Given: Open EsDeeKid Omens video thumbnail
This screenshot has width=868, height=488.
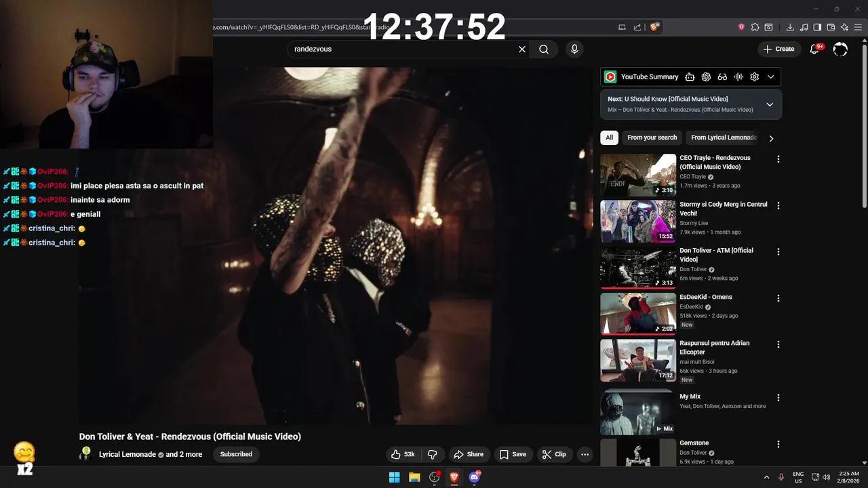Looking at the screenshot, I should [x=638, y=314].
